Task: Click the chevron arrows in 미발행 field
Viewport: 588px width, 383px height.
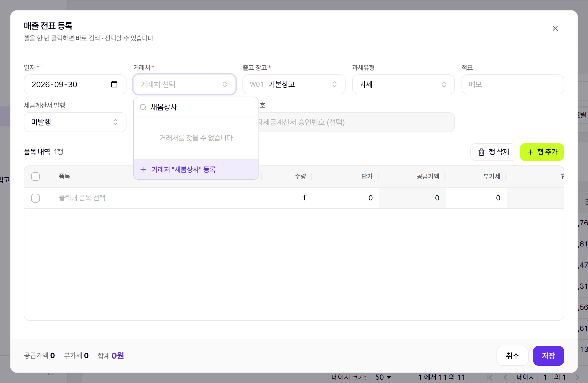Action: [115, 122]
